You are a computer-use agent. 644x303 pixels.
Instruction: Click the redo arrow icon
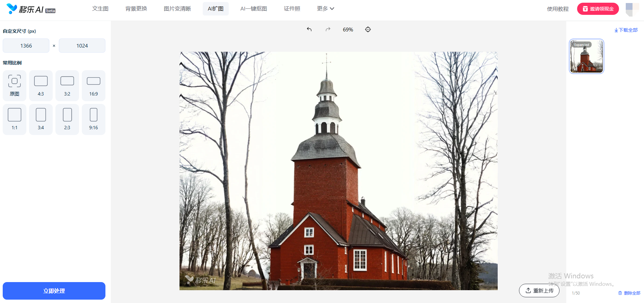click(x=328, y=29)
